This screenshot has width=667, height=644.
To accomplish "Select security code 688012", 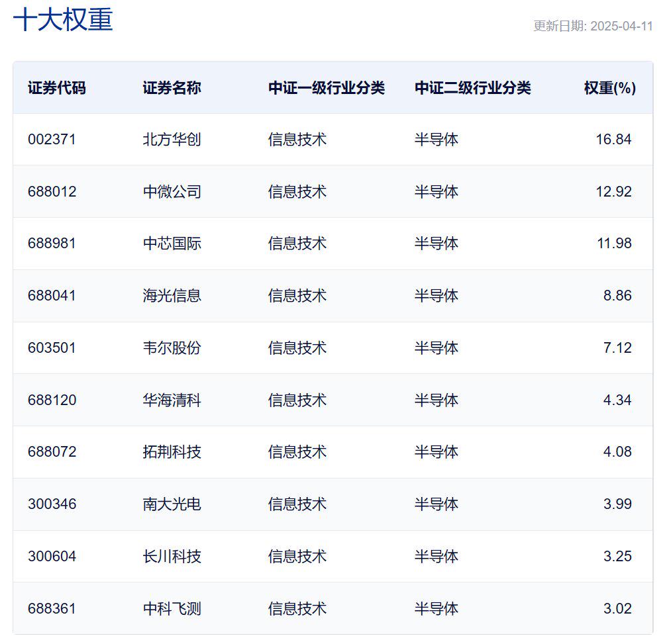I will 52,192.
